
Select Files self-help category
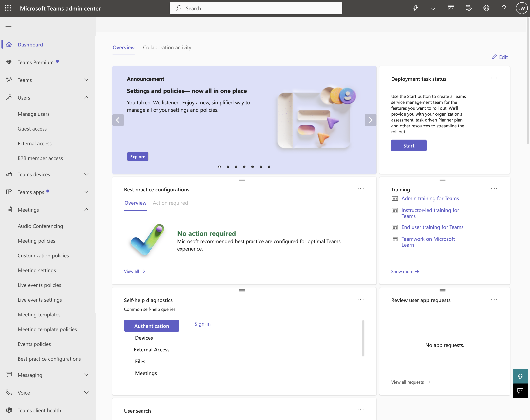[140, 361]
